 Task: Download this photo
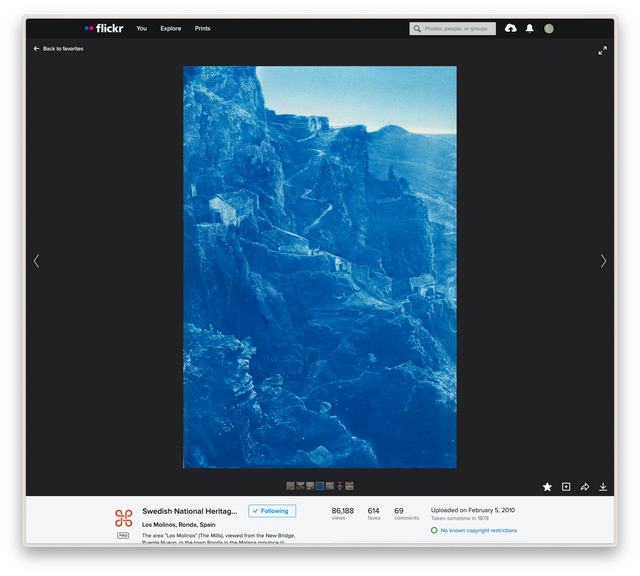pyautogui.click(x=603, y=487)
